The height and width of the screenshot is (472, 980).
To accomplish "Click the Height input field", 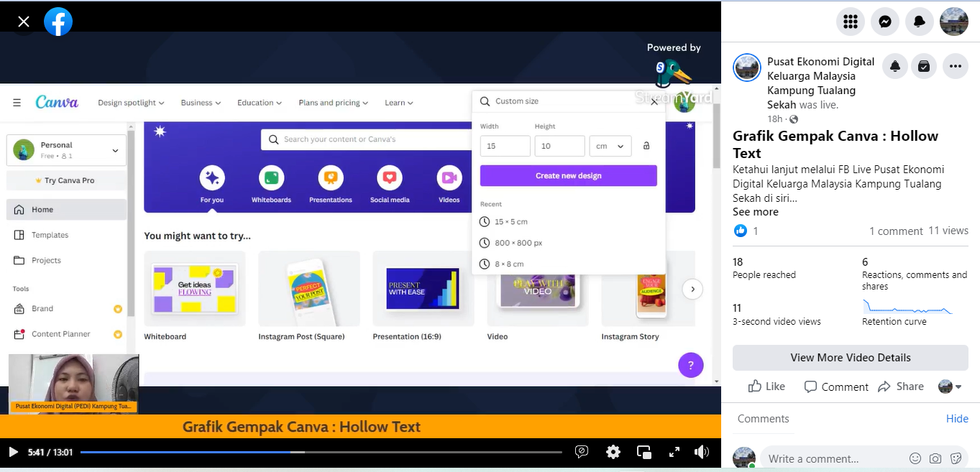I will click(x=560, y=146).
